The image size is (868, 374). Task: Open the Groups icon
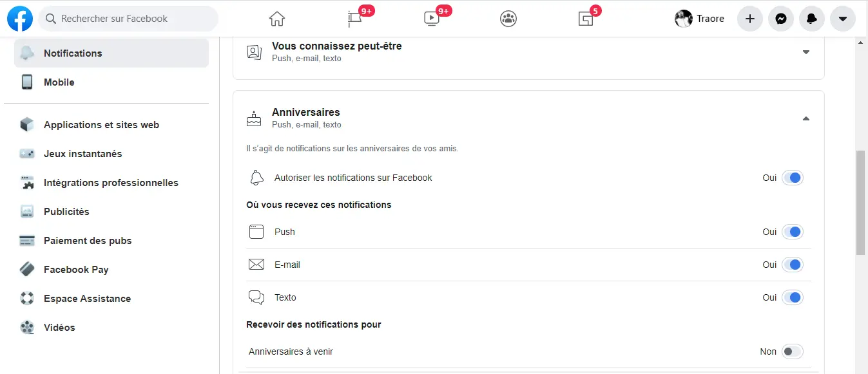tap(508, 19)
